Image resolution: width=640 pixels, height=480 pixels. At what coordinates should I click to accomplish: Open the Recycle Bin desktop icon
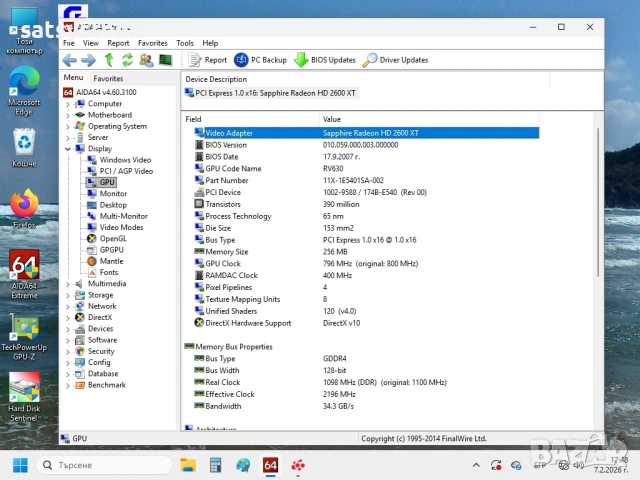click(24, 148)
